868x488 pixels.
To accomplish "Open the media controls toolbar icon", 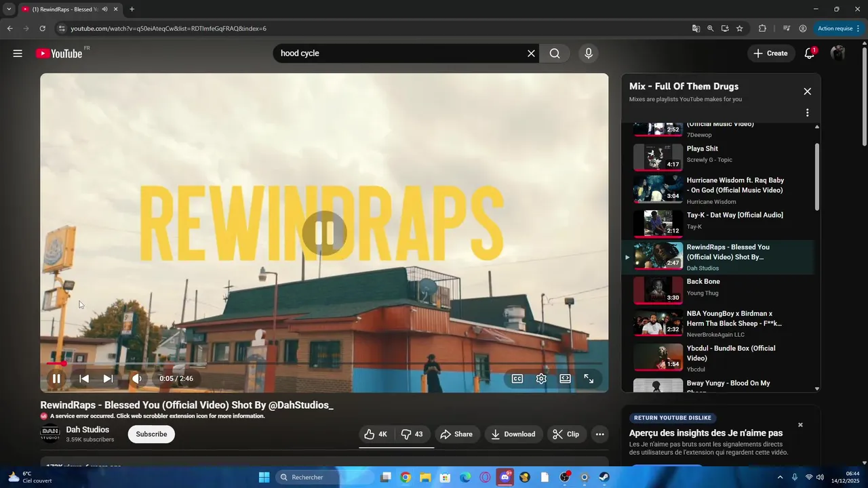I will coord(787,28).
